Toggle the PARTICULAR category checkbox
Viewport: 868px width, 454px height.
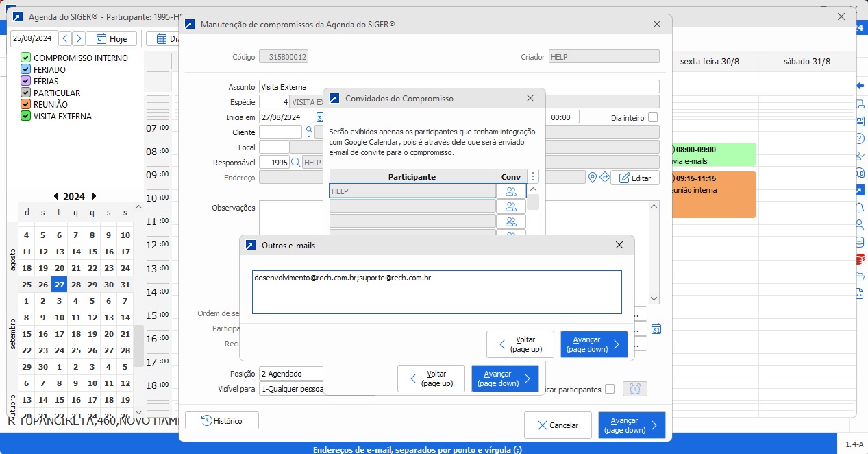(x=26, y=93)
